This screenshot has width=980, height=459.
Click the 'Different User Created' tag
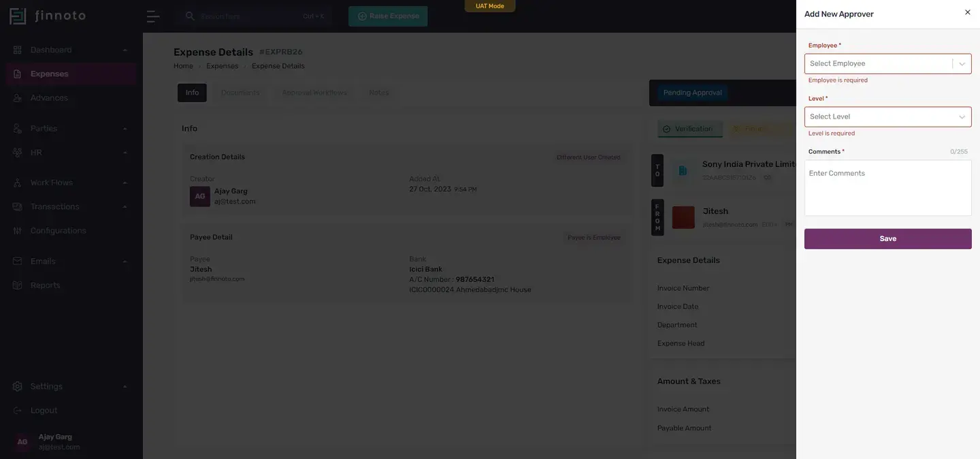589,157
